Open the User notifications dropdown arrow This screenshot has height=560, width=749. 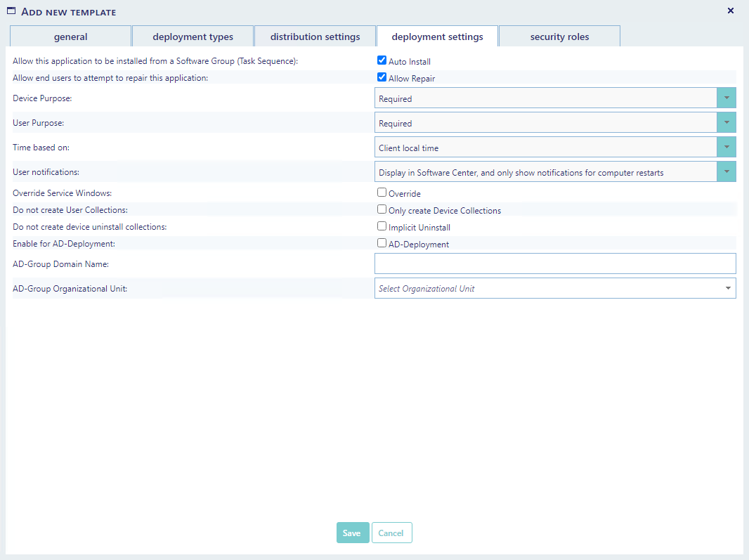click(726, 172)
